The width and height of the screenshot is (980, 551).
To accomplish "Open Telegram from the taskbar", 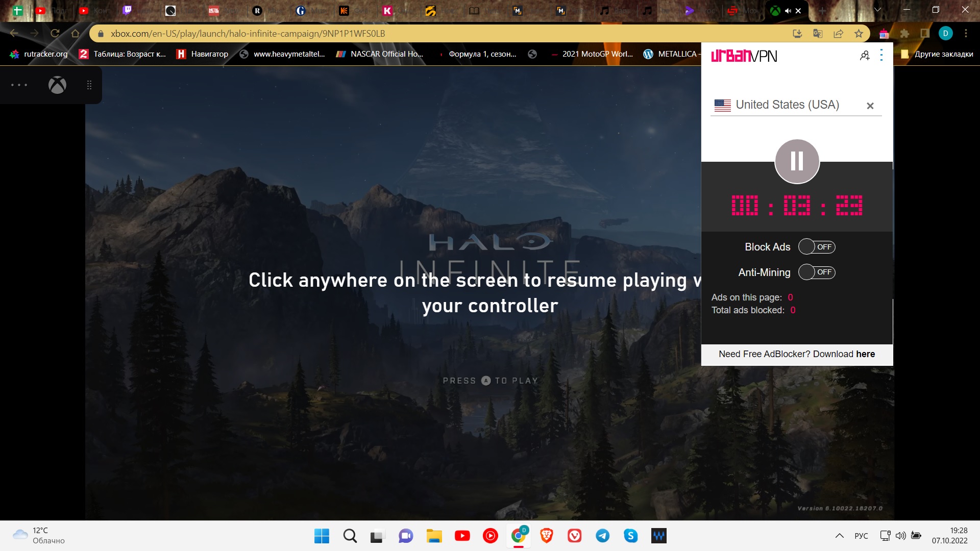I will [x=603, y=536].
